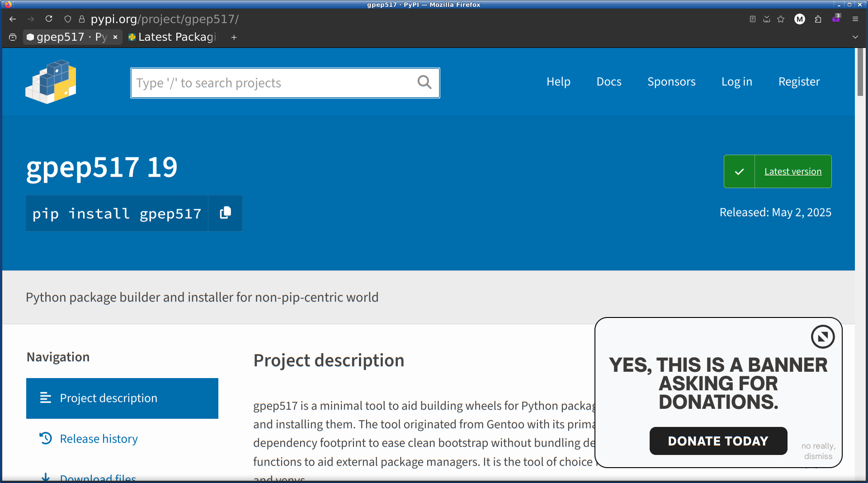
Task: Close the gpep517 tab
Action: [115, 37]
